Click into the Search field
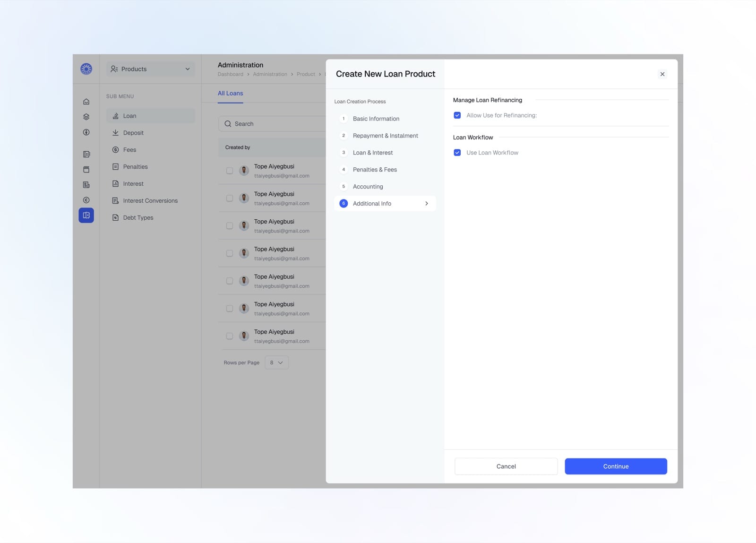Image resolution: width=756 pixels, height=543 pixels. (272, 124)
